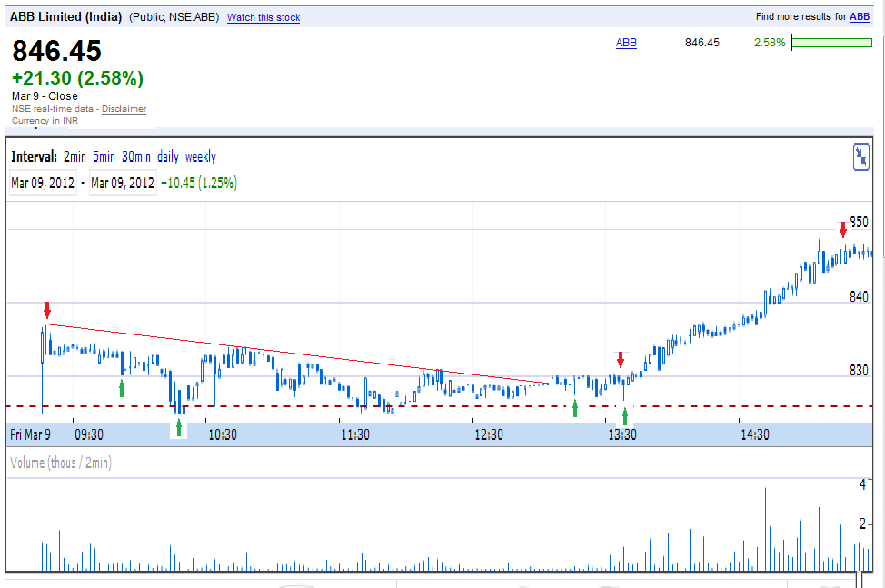
Task: Click the (Public, NSE:ABB) text
Action: click(174, 17)
